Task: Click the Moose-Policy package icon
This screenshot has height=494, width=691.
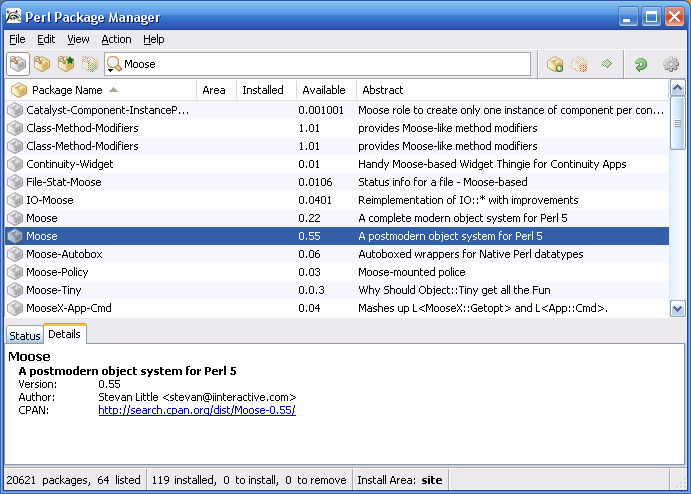Action: tap(15, 272)
